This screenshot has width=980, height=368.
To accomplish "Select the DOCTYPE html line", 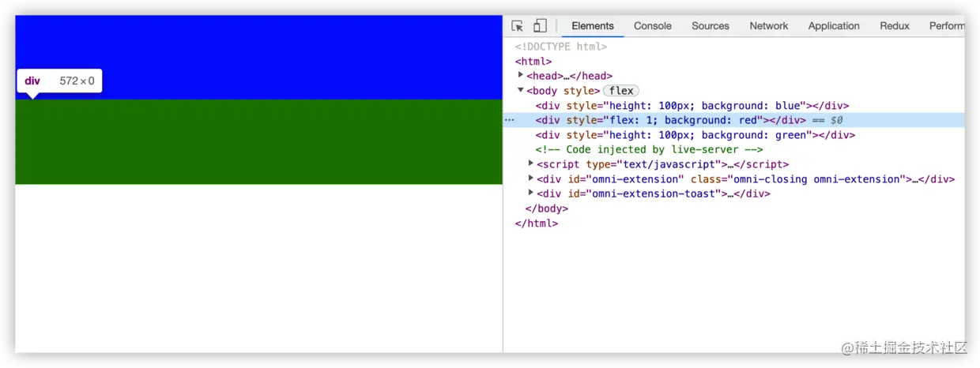I will pyautogui.click(x=561, y=47).
